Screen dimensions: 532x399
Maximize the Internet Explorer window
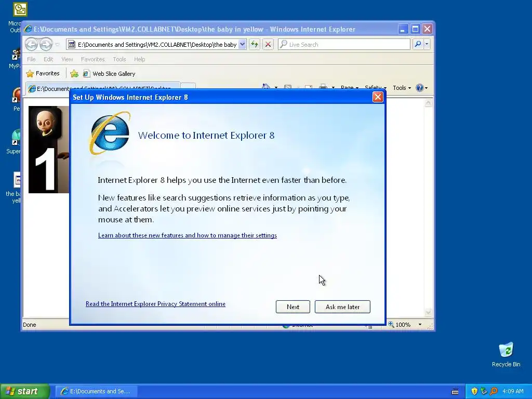click(x=415, y=29)
